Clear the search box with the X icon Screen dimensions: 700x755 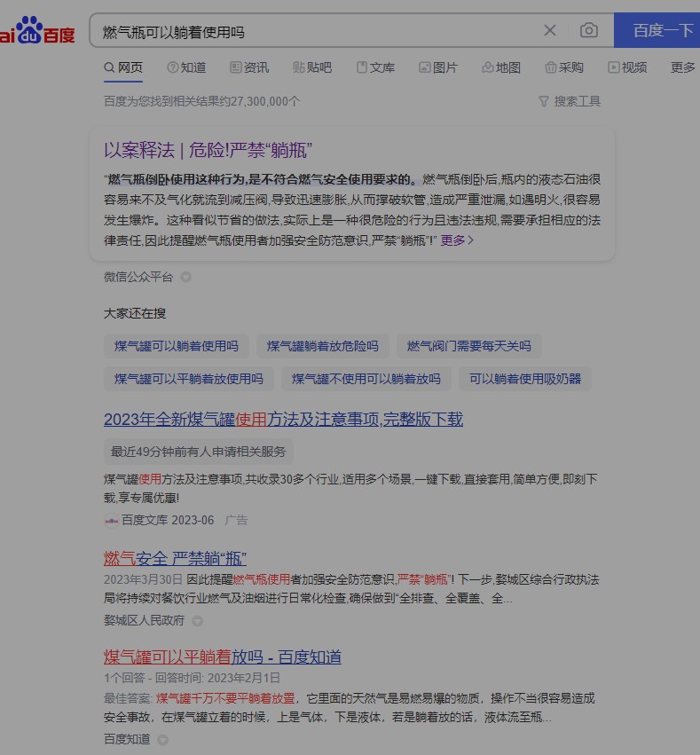click(550, 30)
